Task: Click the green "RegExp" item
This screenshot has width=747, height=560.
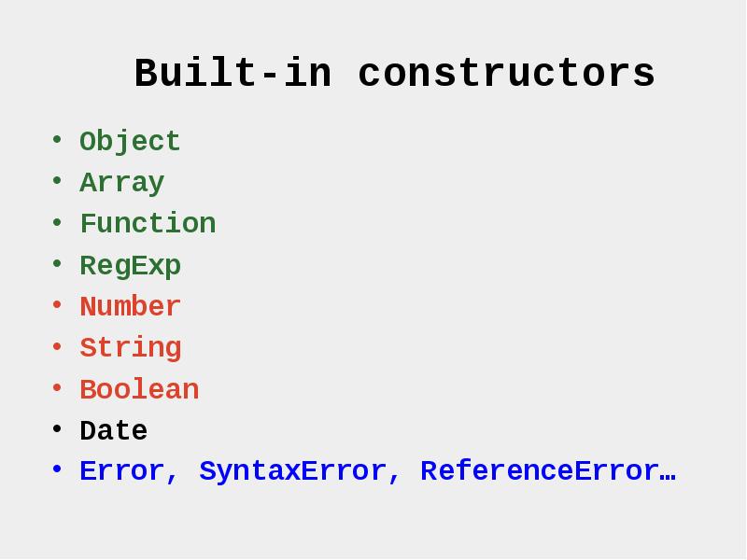Action: pos(130,266)
